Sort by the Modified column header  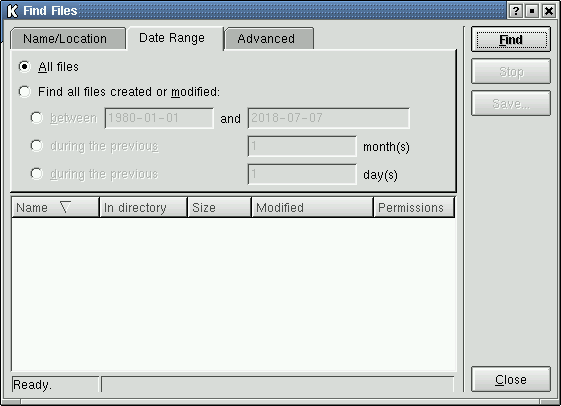tap(312, 207)
